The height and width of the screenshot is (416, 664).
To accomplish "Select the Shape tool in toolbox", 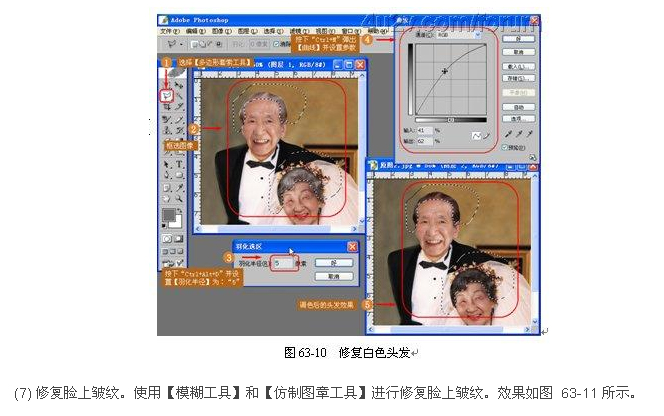I will tap(180, 175).
